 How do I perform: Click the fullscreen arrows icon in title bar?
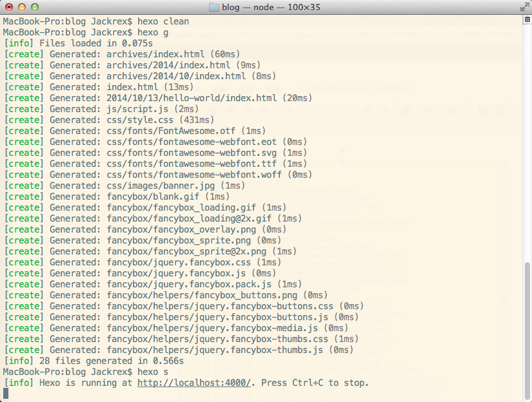pos(524,7)
